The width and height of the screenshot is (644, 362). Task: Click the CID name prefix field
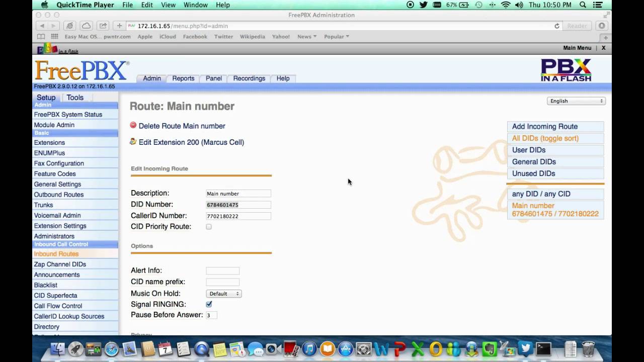click(x=222, y=282)
